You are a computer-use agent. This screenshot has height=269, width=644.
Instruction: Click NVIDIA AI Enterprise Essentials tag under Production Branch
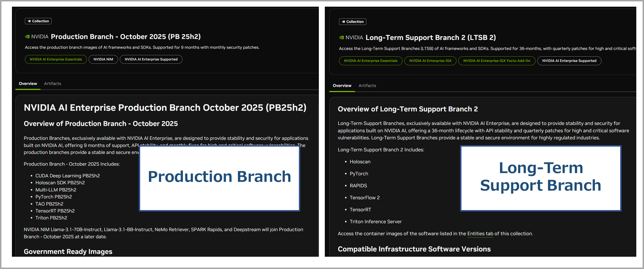(56, 60)
